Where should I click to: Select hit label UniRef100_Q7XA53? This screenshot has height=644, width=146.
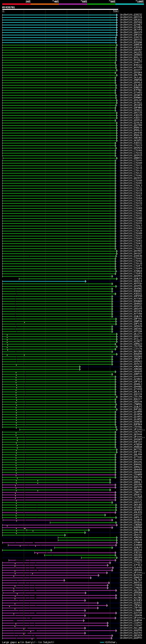pyautogui.click(x=131, y=93)
